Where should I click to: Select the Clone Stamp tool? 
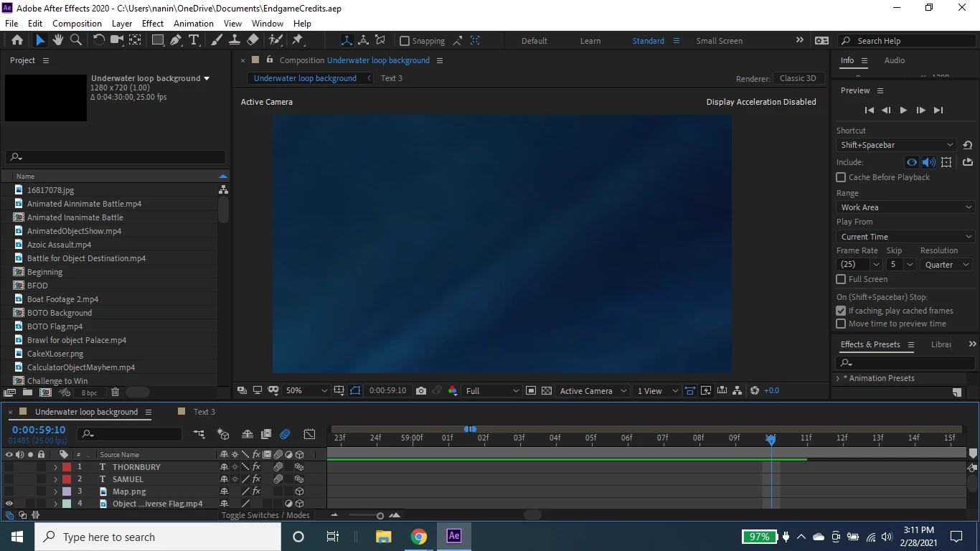235,40
